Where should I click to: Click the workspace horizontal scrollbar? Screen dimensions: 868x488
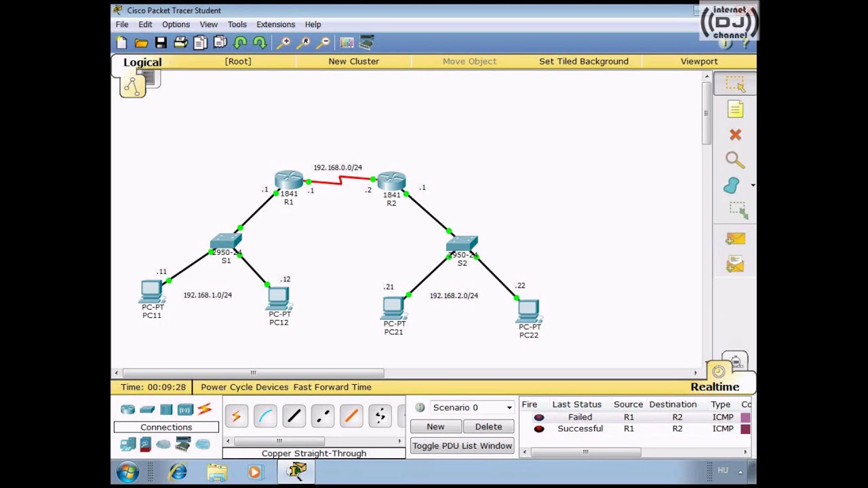tap(253, 373)
